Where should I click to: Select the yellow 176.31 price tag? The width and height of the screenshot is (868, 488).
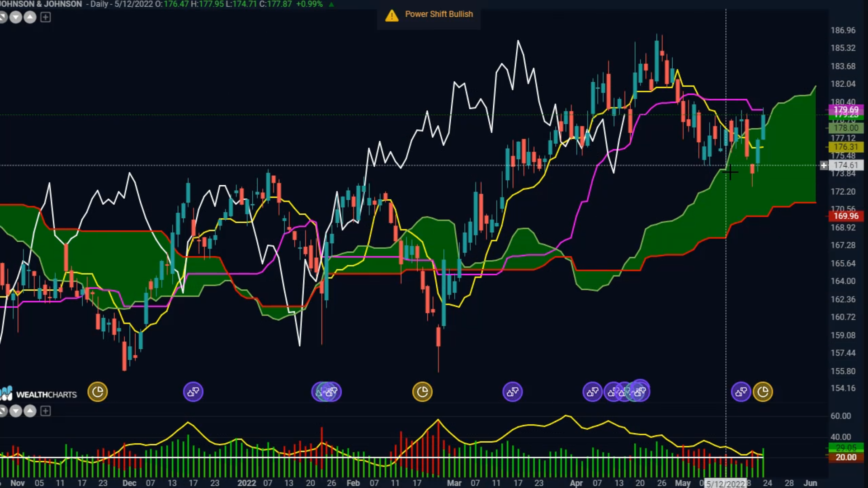[846, 147]
